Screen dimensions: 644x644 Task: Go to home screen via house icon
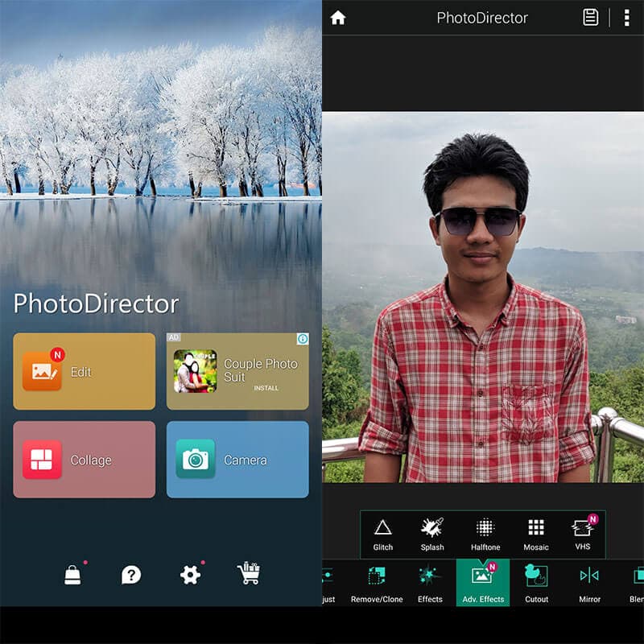point(338,18)
